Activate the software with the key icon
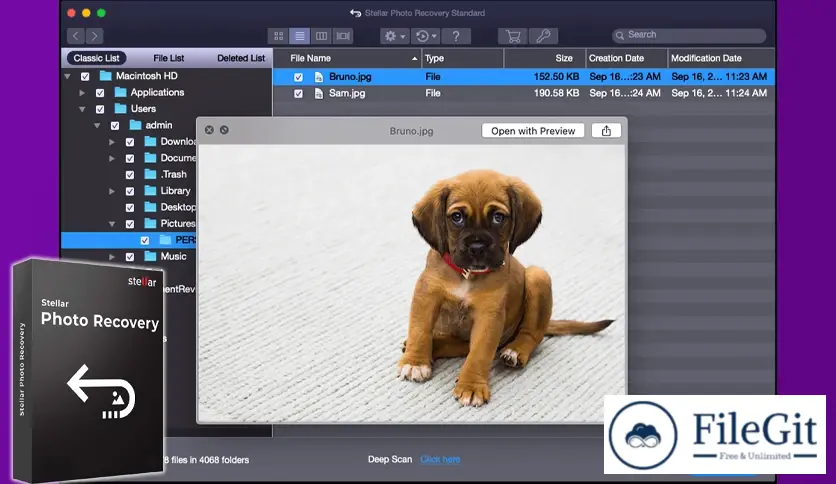 tap(543, 36)
